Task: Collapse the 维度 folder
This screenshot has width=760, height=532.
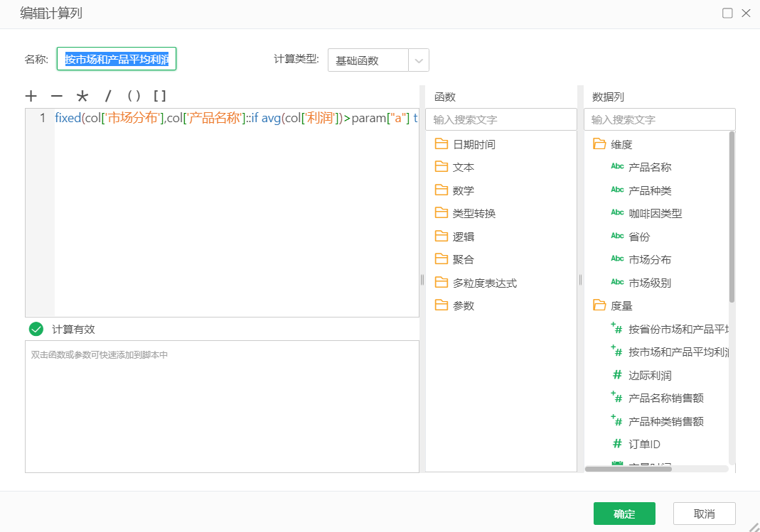Action: pos(621,144)
